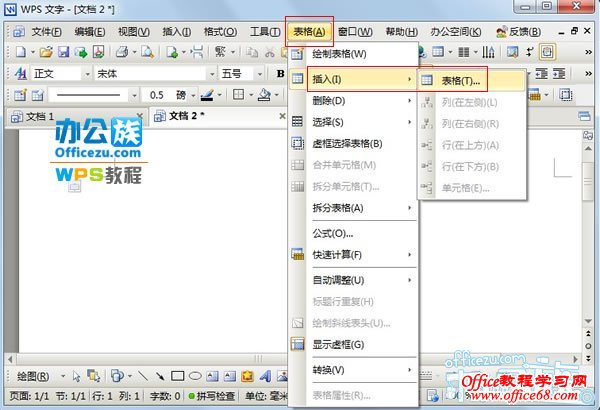Click the New document icon
600x410 pixels.
point(21,52)
